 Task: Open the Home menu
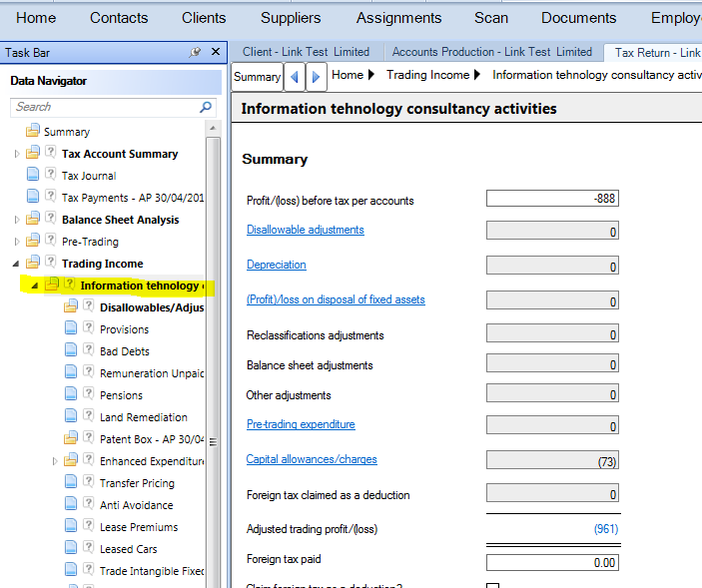36,18
